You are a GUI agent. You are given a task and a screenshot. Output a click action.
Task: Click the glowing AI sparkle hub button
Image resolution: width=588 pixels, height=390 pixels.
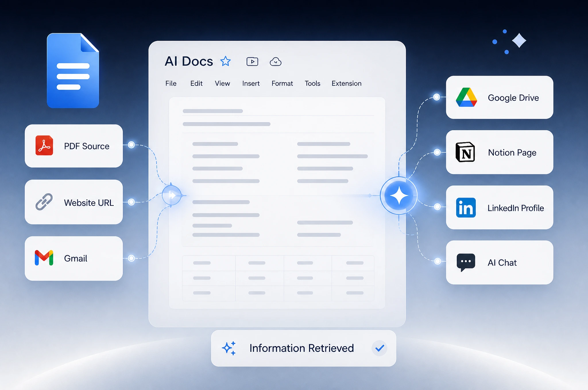(x=399, y=196)
